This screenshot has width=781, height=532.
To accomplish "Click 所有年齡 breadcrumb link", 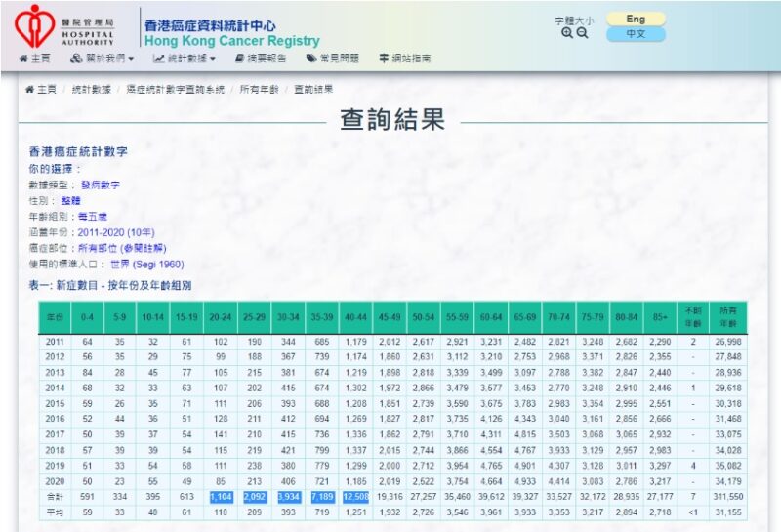I will point(259,89).
